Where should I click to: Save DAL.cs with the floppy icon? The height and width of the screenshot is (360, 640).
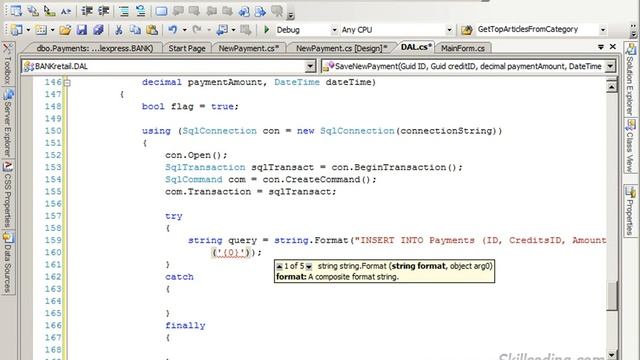click(82, 30)
